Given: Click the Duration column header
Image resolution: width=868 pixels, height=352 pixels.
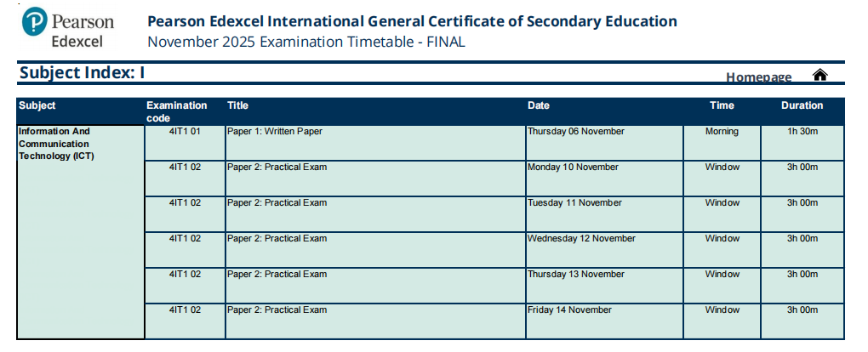Looking at the screenshot, I should (802, 106).
